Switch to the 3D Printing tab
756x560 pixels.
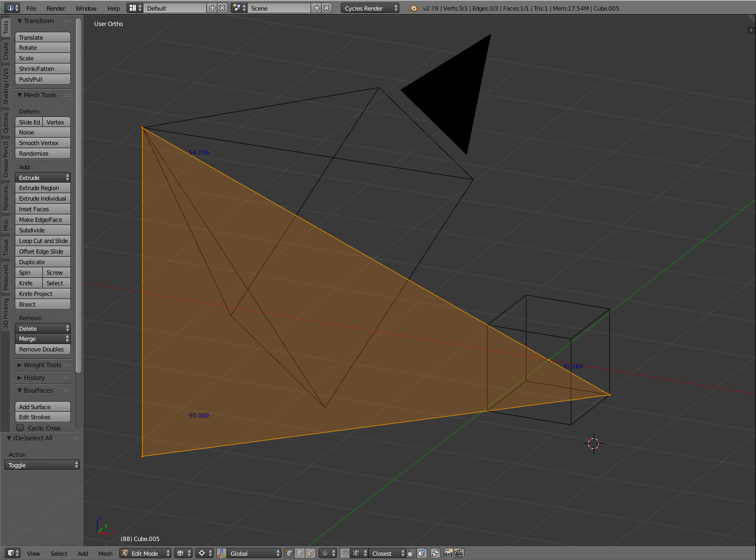6,313
